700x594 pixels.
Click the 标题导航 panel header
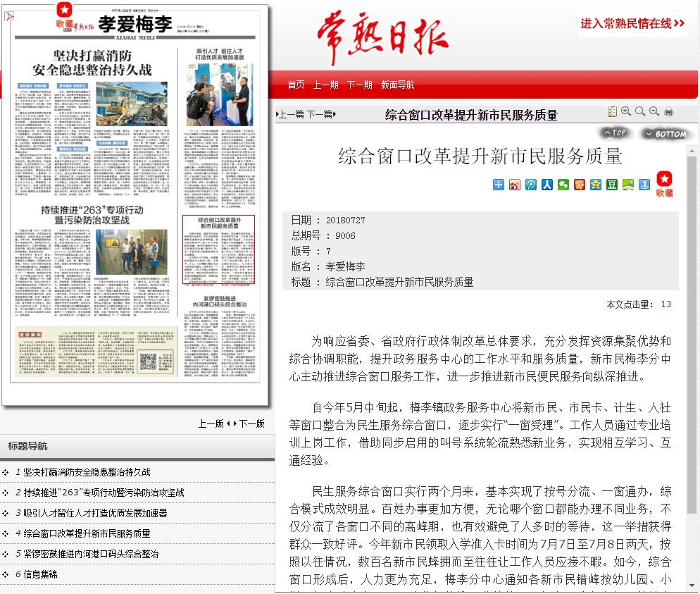pos(137,446)
